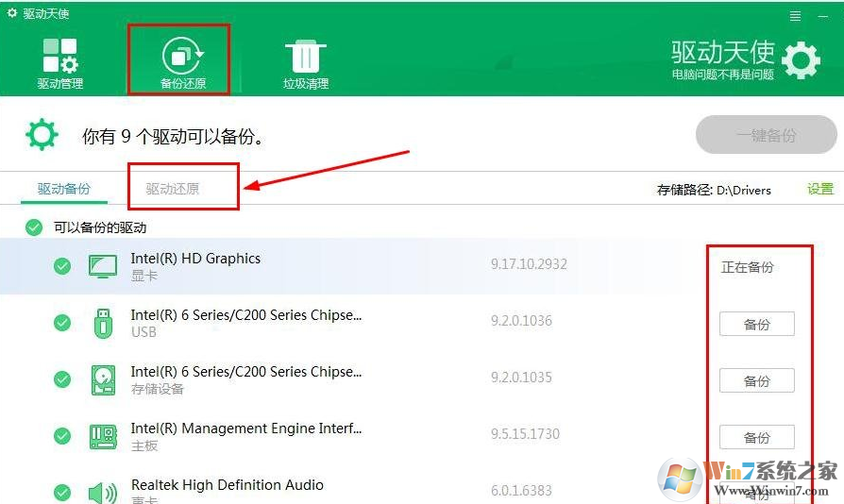Click the large gear logo beside 驱动天使
The image size is (844, 504).
[801, 60]
